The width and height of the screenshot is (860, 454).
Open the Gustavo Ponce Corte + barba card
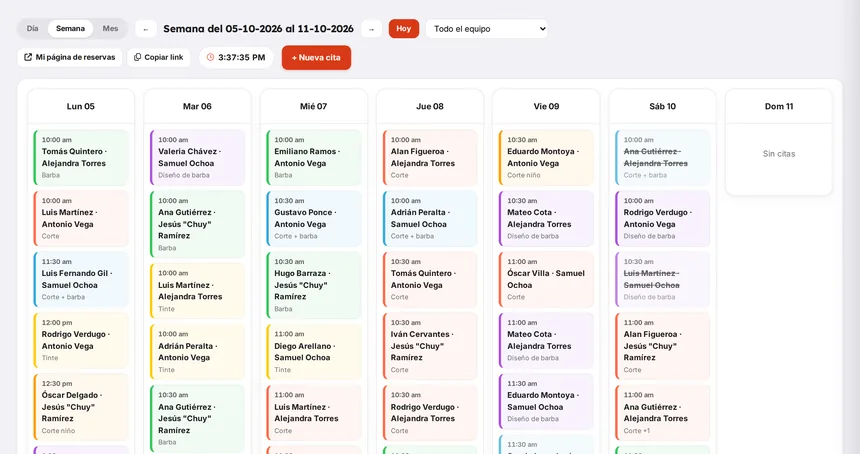pyautogui.click(x=313, y=218)
